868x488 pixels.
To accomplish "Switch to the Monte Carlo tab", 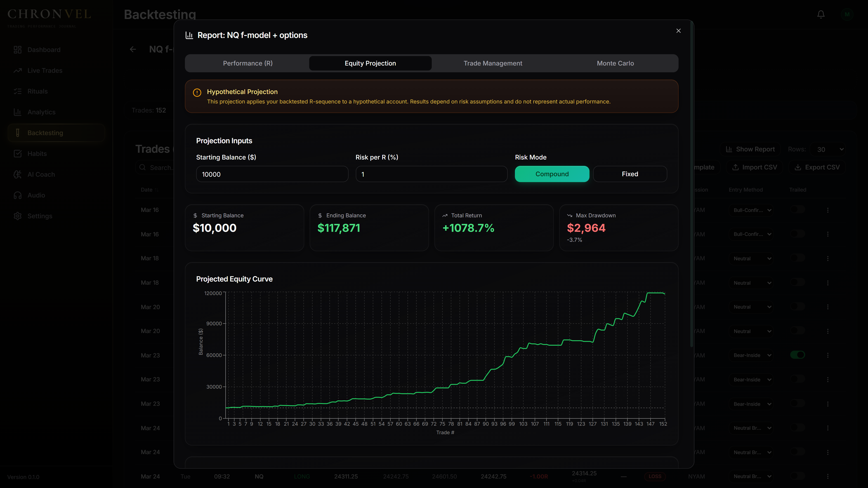I will pos(615,63).
